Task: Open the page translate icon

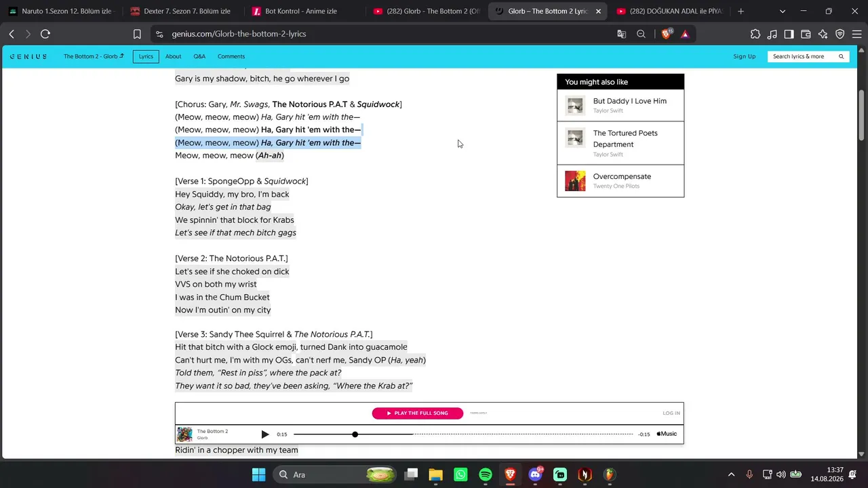Action: [x=621, y=34]
